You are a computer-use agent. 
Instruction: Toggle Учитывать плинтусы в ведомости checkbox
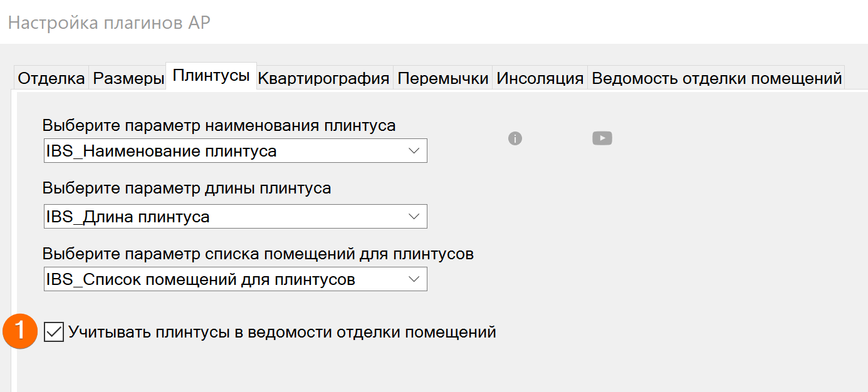click(54, 332)
